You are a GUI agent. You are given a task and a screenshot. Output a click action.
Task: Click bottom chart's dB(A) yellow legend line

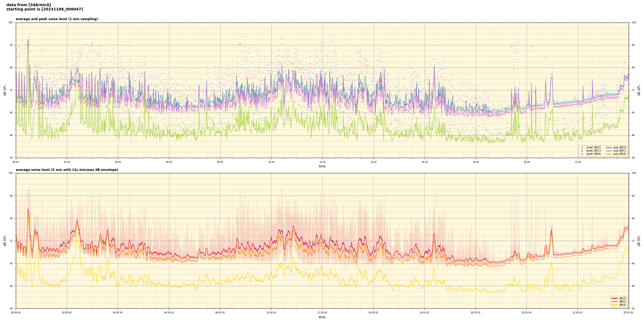[x=614, y=305]
